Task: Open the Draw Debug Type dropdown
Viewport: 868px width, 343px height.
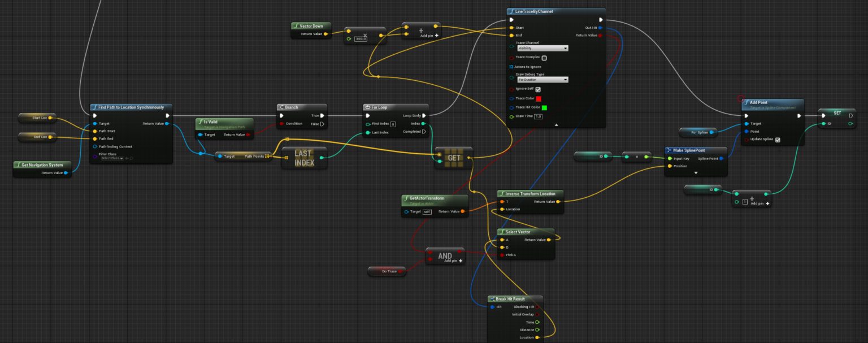Action: tap(542, 80)
